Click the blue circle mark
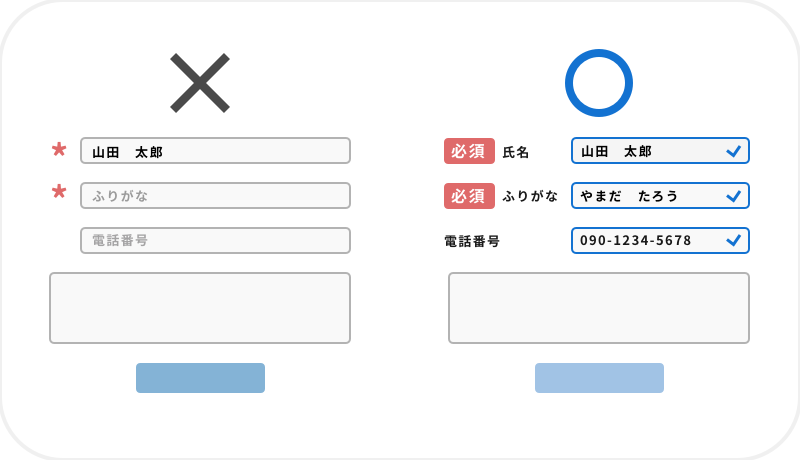Image resolution: width=800 pixels, height=460 pixels. tap(599, 83)
